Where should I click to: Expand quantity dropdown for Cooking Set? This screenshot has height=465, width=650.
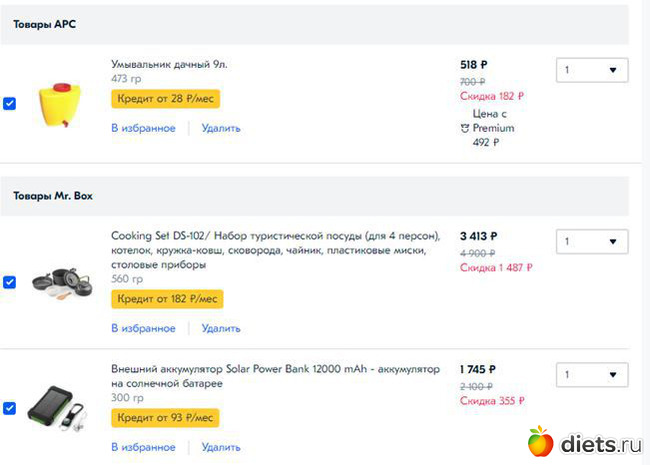pos(592,242)
